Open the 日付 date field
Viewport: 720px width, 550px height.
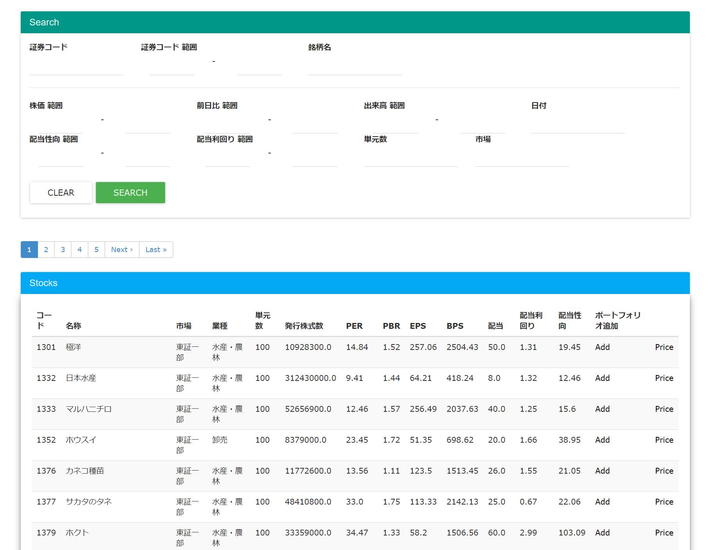click(x=578, y=125)
